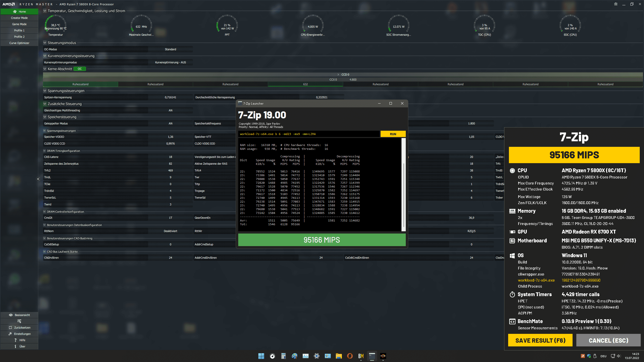Open the network status tray icon
Viewport: 644px width, 362px height.
coord(613,356)
